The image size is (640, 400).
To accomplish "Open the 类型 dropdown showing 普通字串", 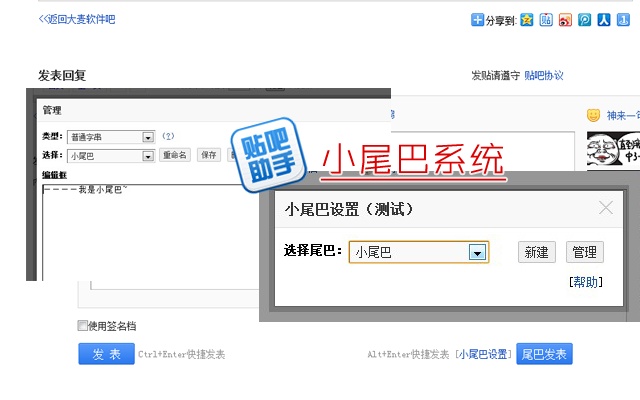I will pos(148,137).
